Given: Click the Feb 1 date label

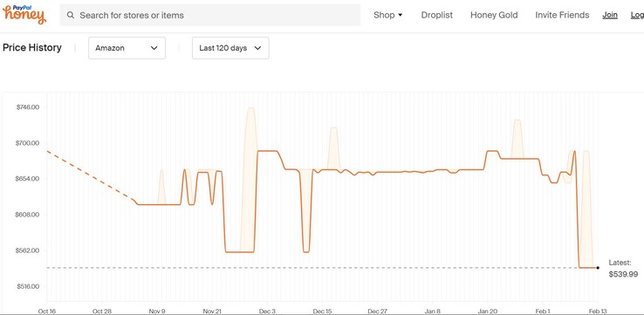Looking at the screenshot, I should [543, 312].
